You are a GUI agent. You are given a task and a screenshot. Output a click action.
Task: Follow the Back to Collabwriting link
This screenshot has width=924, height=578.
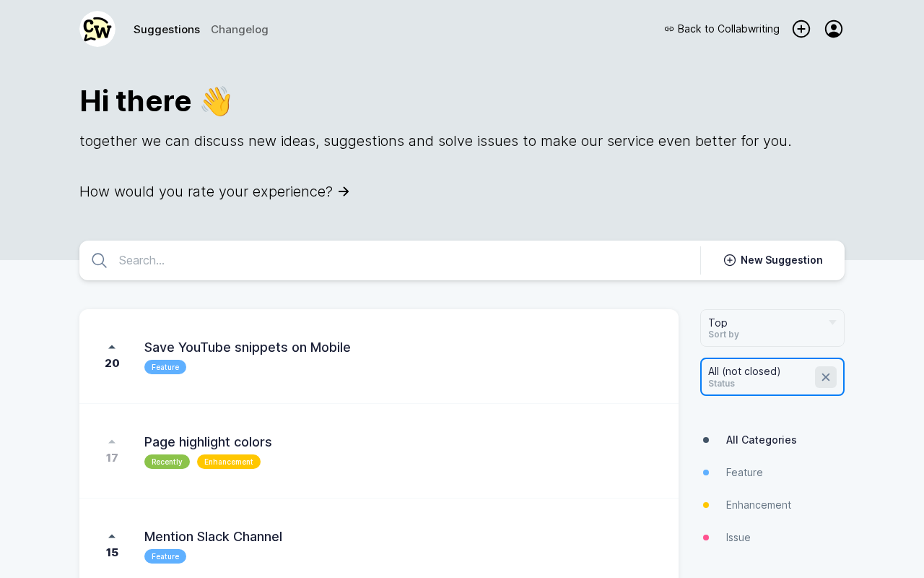[722, 29]
